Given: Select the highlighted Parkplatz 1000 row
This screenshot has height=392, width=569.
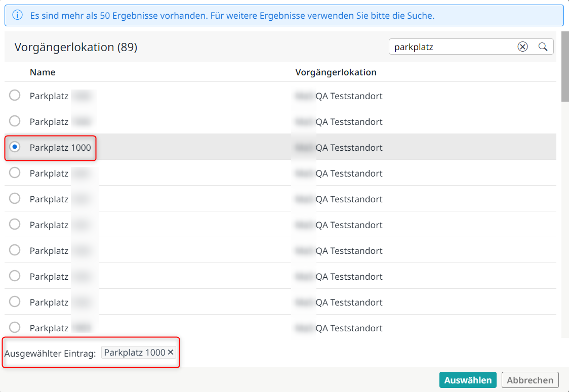Looking at the screenshot, I should coord(61,147).
